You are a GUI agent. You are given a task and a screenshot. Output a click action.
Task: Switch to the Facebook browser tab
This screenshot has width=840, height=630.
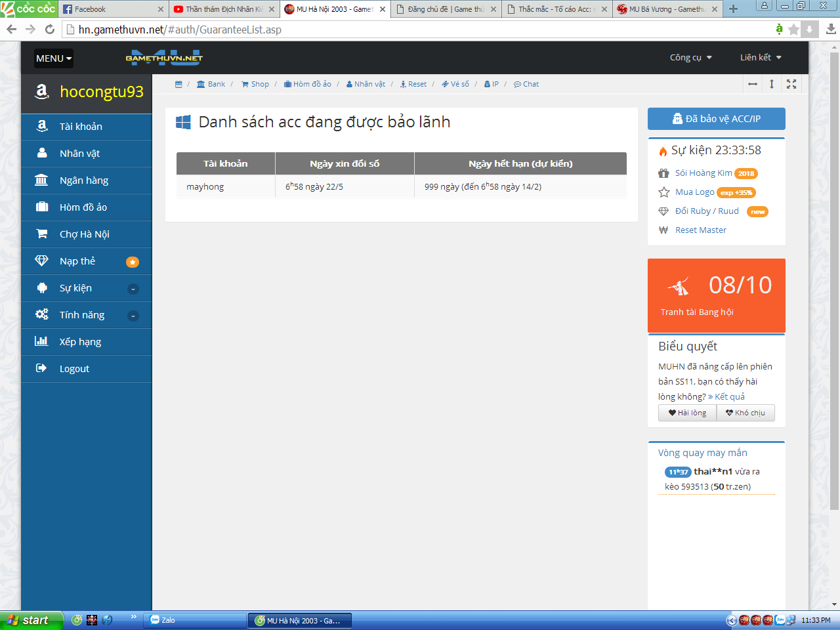point(112,9)
